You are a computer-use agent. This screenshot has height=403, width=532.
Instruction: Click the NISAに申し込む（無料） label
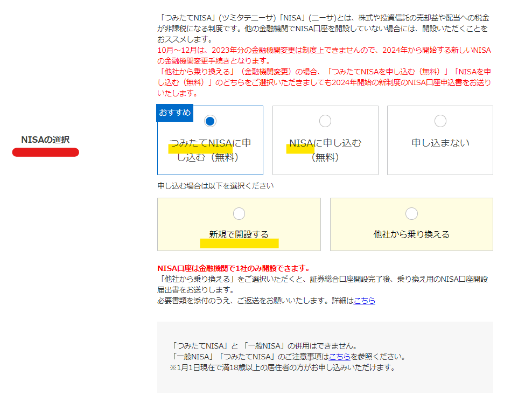tap(325, 150)
